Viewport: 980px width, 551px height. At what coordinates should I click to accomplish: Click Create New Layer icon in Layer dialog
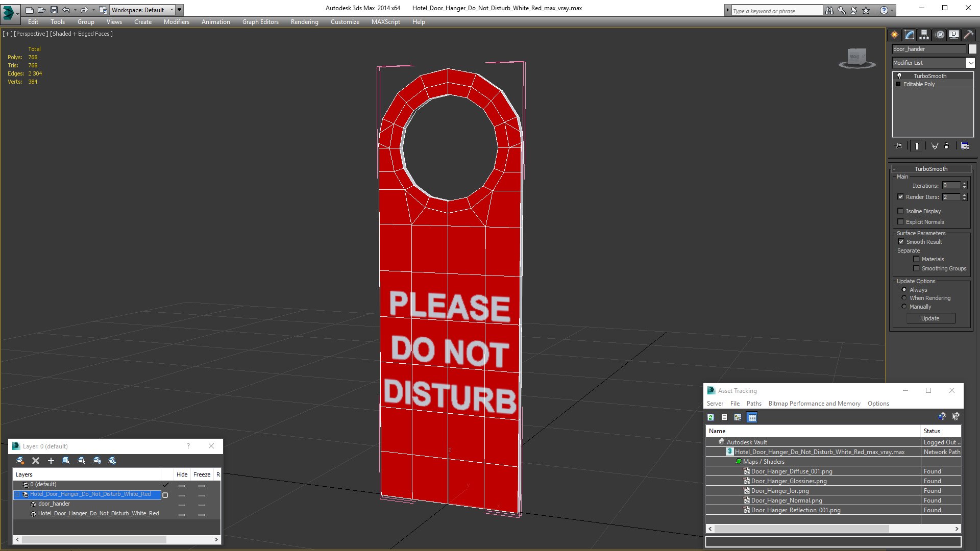[20, 461]
